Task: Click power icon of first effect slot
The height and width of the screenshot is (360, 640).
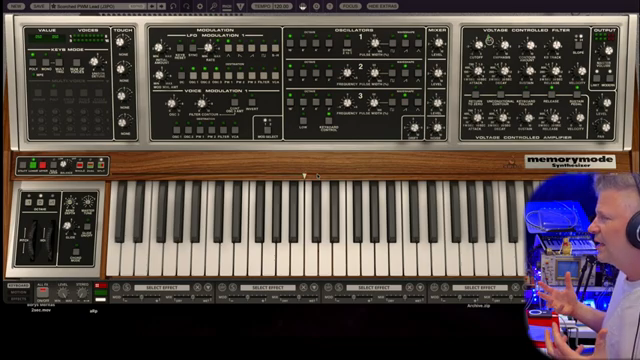Action: [x=116, y=287]
